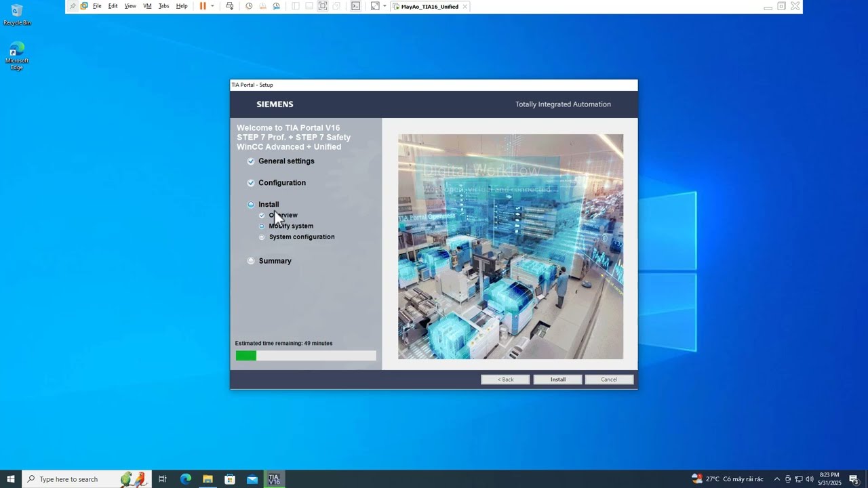
Task: Open the weather widget on the taskbar
Action: [x=727, y=479]
